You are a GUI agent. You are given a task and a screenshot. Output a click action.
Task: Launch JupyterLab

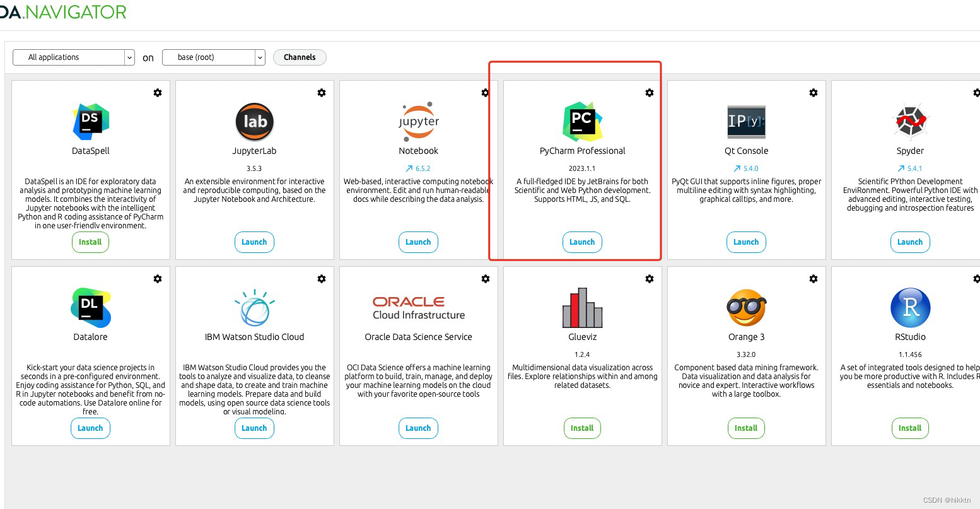[254, 242]
